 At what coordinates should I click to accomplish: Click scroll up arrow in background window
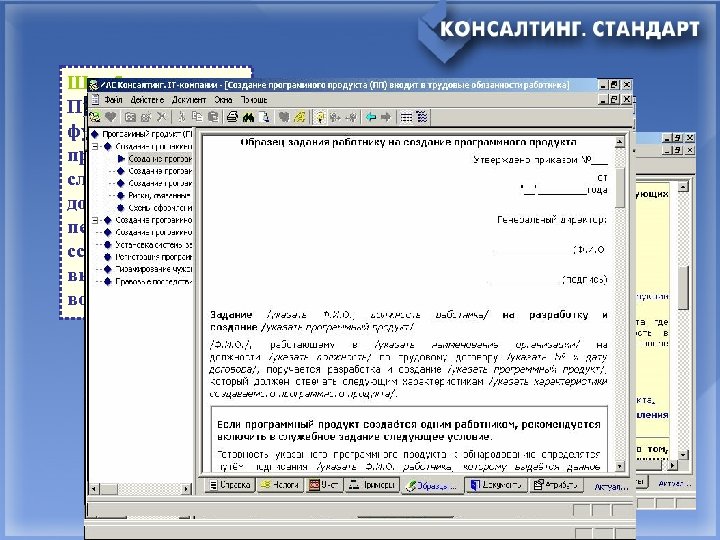[x=683, y=187]
